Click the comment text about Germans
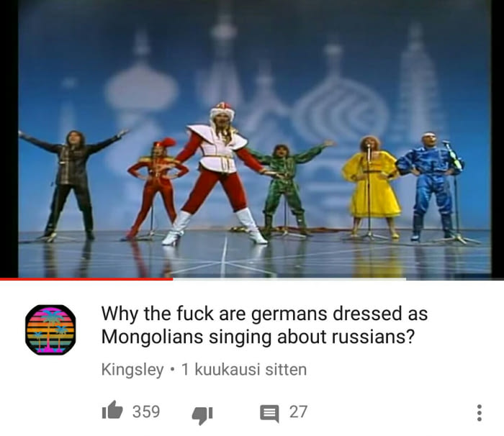This screenshot has height=436, width=504. [x=264, y=324]
